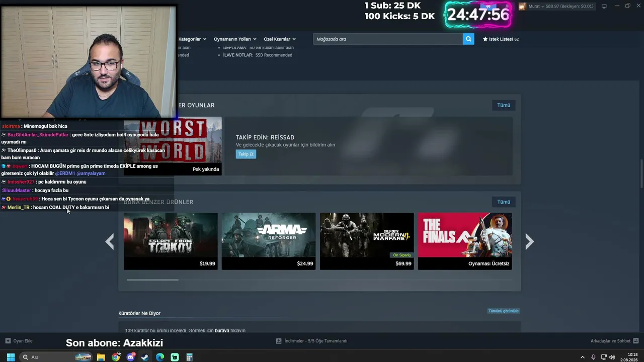This screenshot has width=644, height=362.
Task: Click the $69.99 price on Modern Warfare
Action: click(404, 263)
